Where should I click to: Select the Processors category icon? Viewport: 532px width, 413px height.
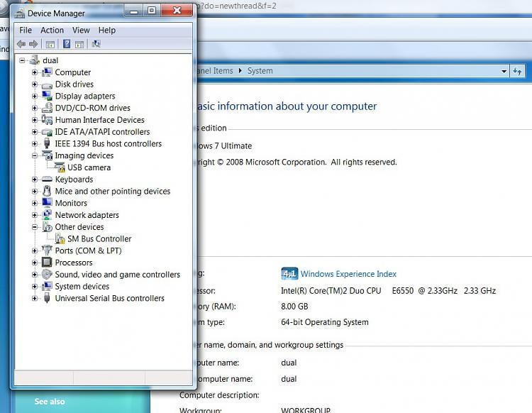pyautogui.click(x=47, y=263)
